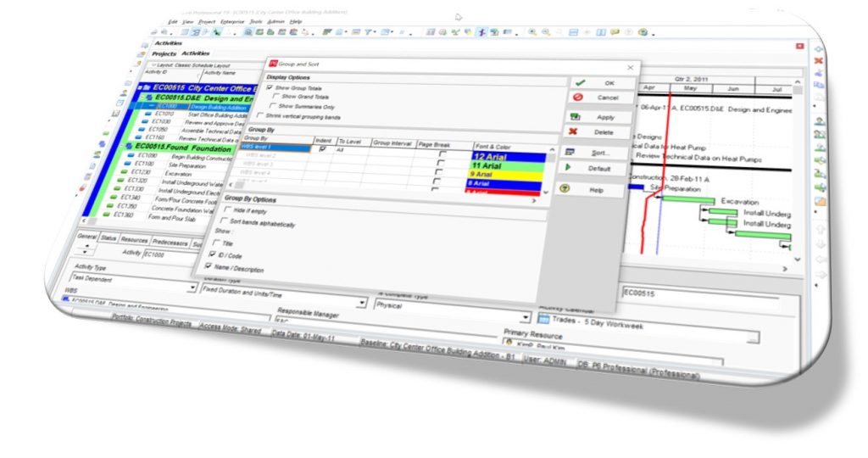Image resolution: width=868 pixels, height=458 pixels.
Task: Click Activity Name column header
Action: pos(220,73)
